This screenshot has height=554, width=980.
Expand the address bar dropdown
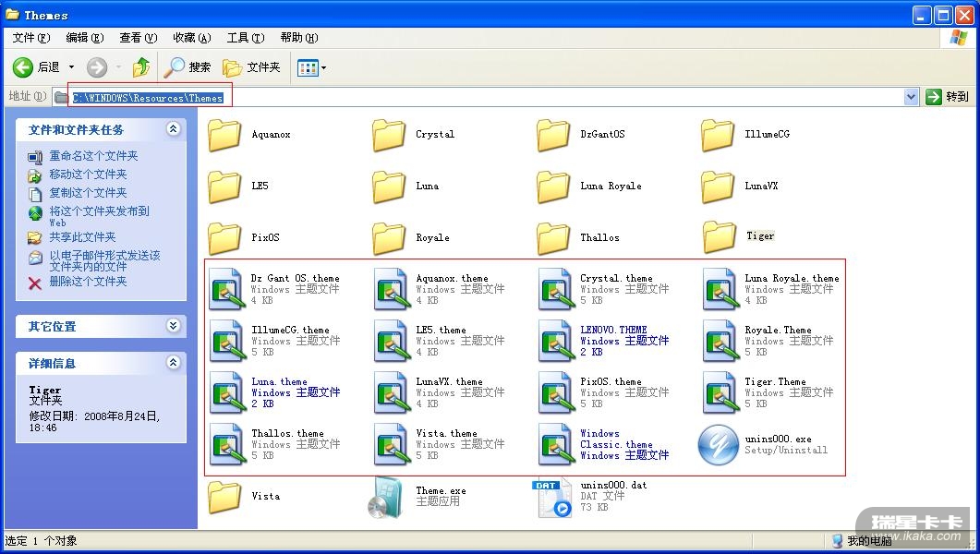click(911, 97)
